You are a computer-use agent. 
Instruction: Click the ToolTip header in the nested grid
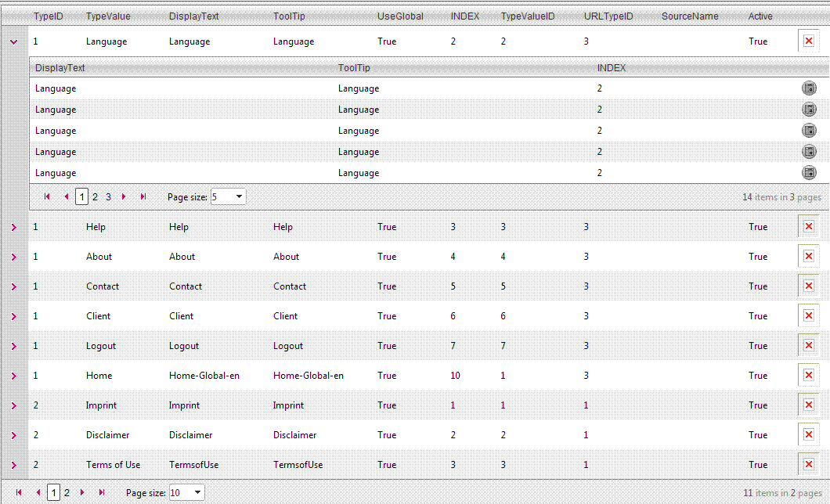(354, 68)
